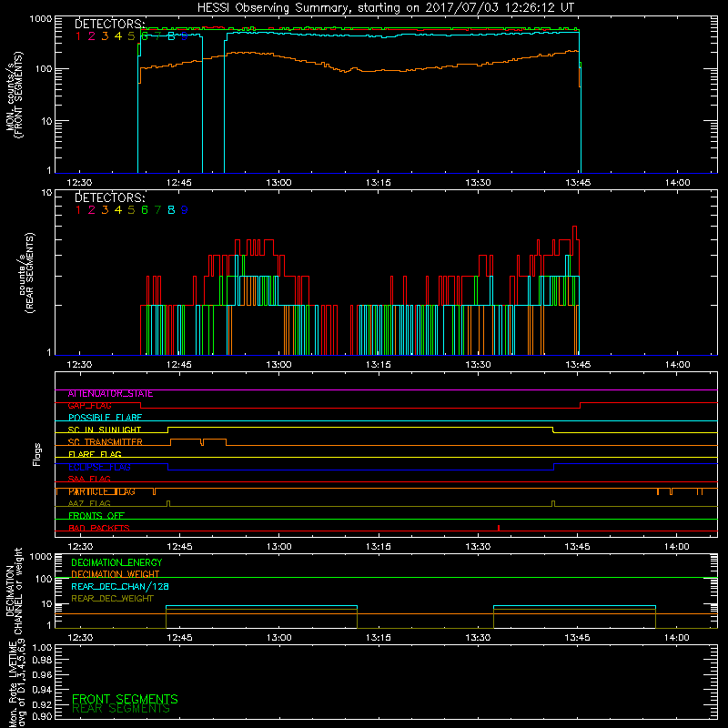Select detector 4 in front segments legend

click(118, 36)
